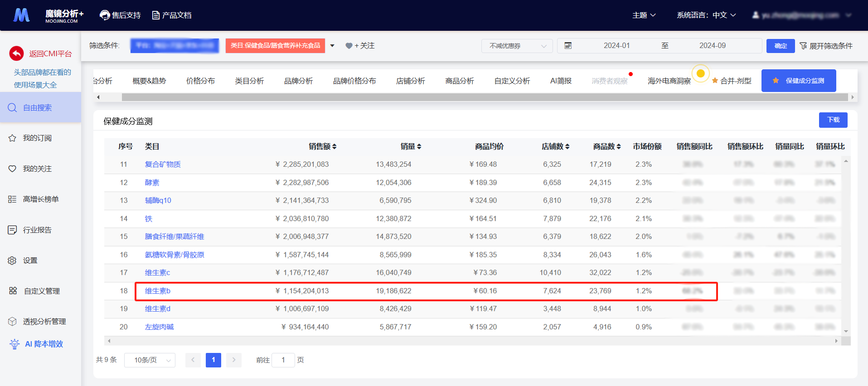Click the tab bar horizontal scrollbar
This screenshot has height=386, width=868.
tap(485, 97)
